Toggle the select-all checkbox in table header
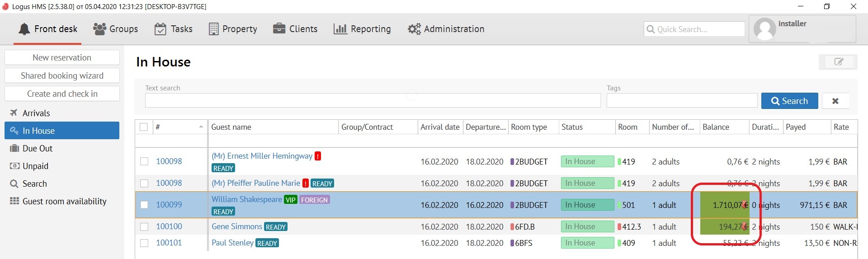Screen dimensions: 868x259 tap(144, 127)
